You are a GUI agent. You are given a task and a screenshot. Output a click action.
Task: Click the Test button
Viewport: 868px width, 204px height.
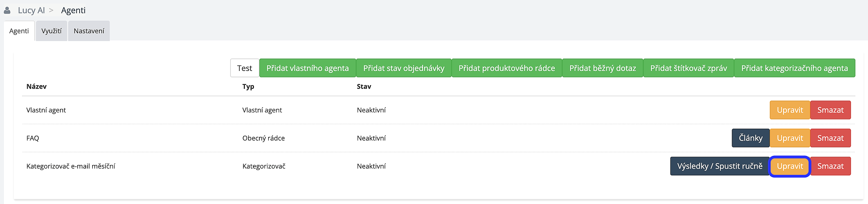pos(244,68)
